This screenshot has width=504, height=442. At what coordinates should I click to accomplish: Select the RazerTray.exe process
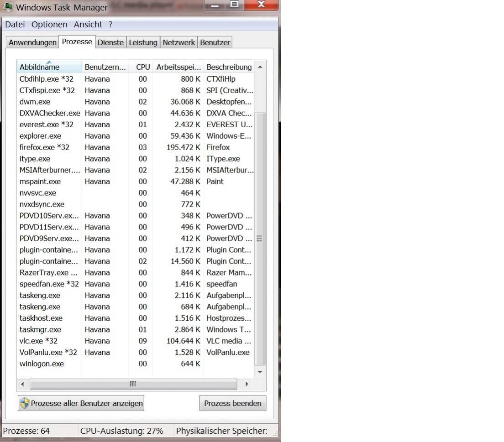135,273
